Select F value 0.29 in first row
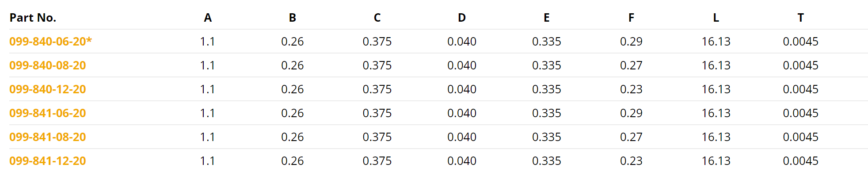868x172 pixels. pos(631,42)
